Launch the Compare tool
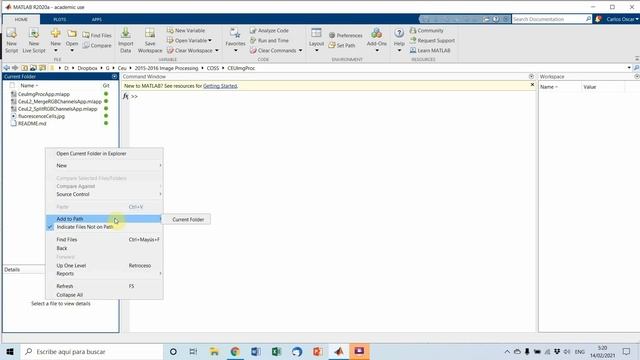Viewport: 640px width, 360px height. [x=97, y=46]
